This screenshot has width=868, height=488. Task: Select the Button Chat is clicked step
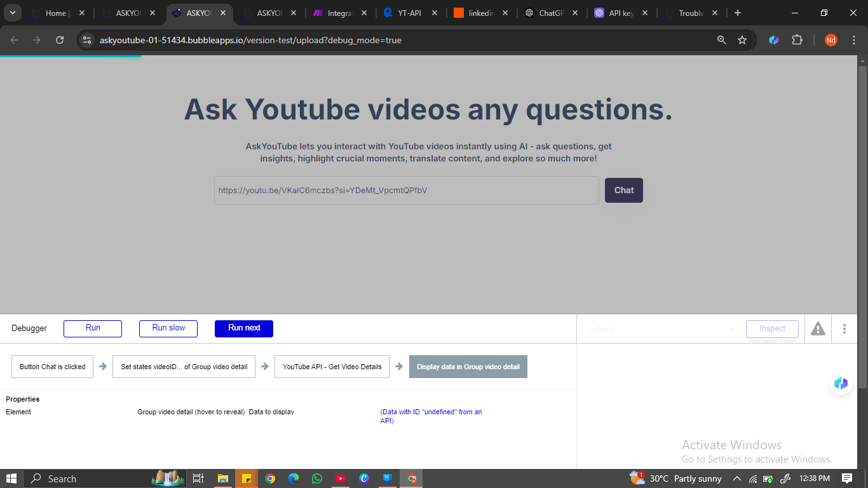[x=53, y=367]
